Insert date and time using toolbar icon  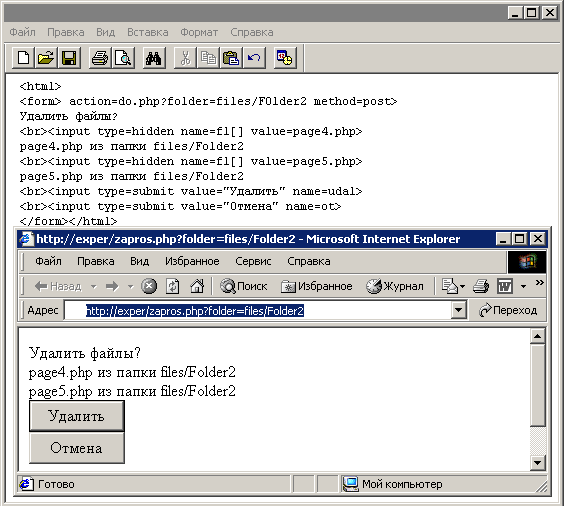tap(285, 58)
